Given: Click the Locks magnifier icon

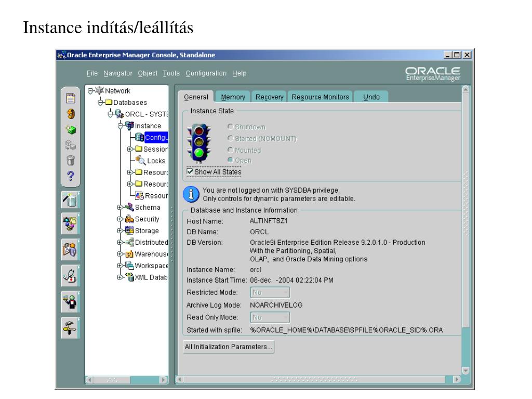Looking at the screenshot, I should pos(140,160).
